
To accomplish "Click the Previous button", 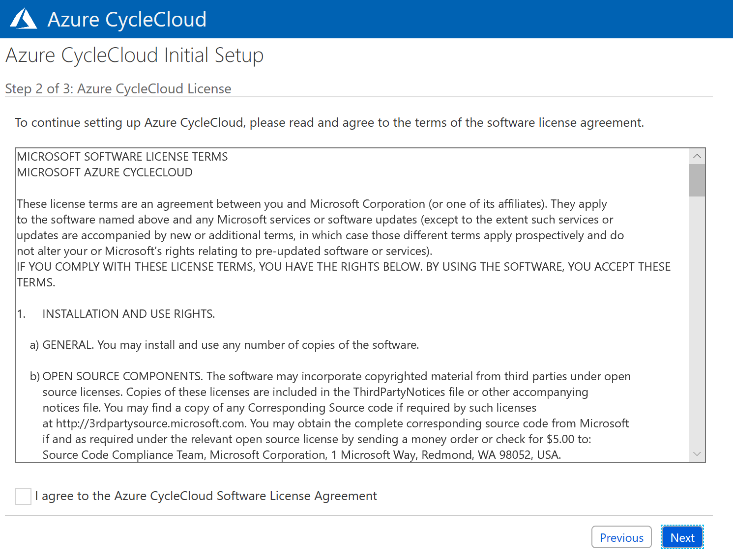I will [x=621, y=537].
